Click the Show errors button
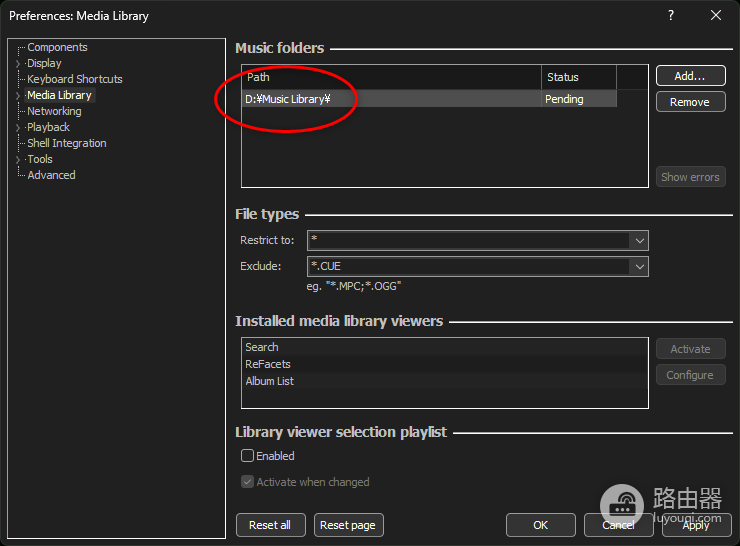The height and width of the screenshot is (546, 740). click(690, 177)
